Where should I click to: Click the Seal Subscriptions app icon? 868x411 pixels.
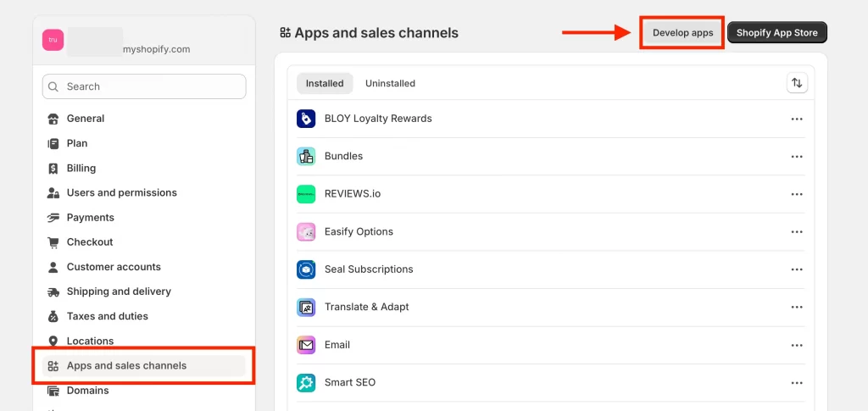coord(306,269)
